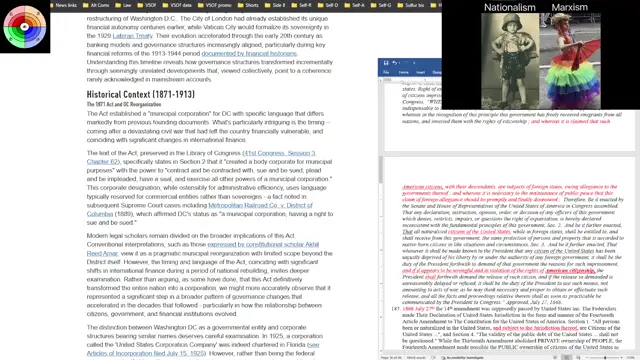Viewport: 640px width, 360px height.
Task: Click the 'Nationalism' label text
Action: pos(510,7)
